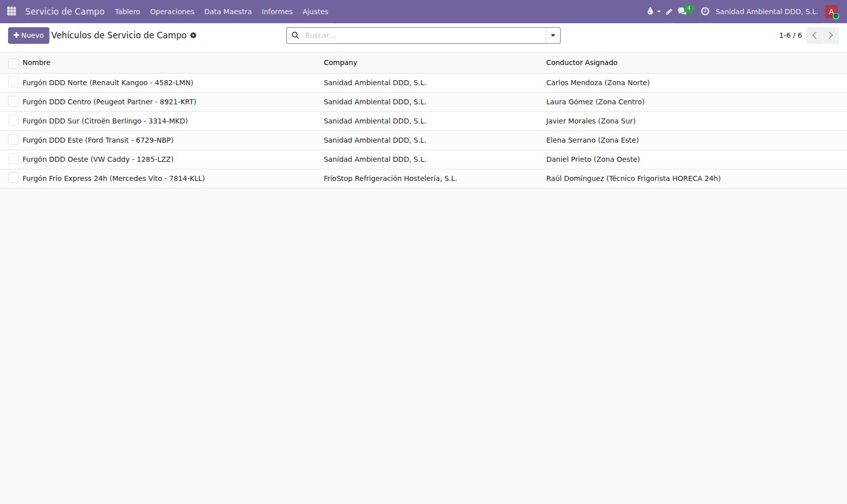Sort by the Nombre column header
The image size is (847, 504).
[x=36, y=62]
